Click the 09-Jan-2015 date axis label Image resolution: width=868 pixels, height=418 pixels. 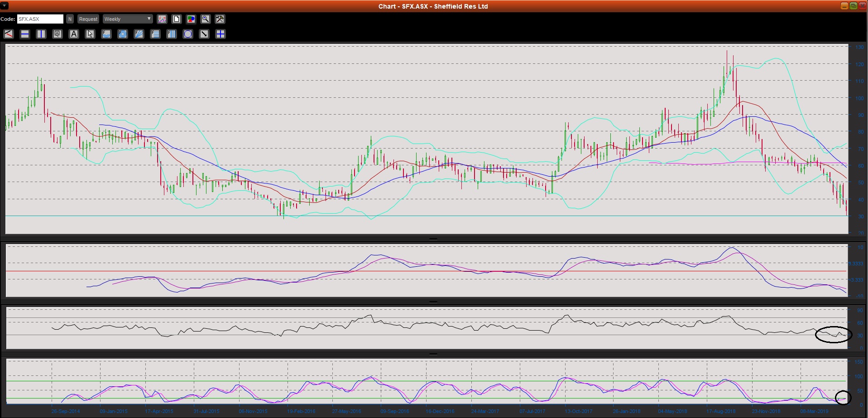click(114, 411)
